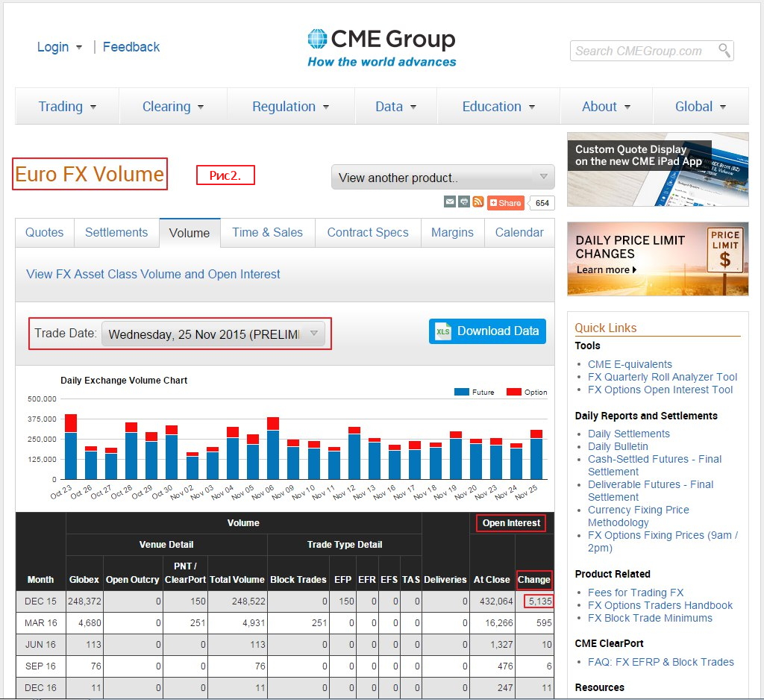
Task: Open the Trading menu
Action: coord(67,106)
